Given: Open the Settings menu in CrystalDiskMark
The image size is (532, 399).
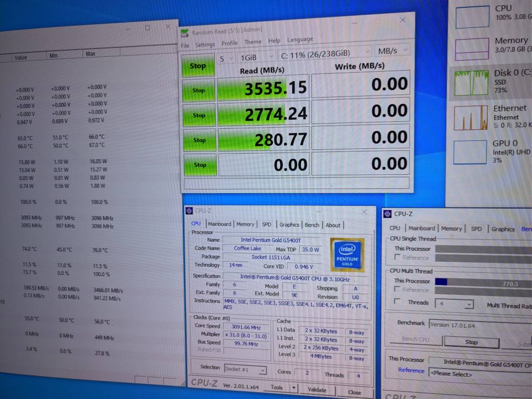Looking at the screenshot, I should click(205, 45).
